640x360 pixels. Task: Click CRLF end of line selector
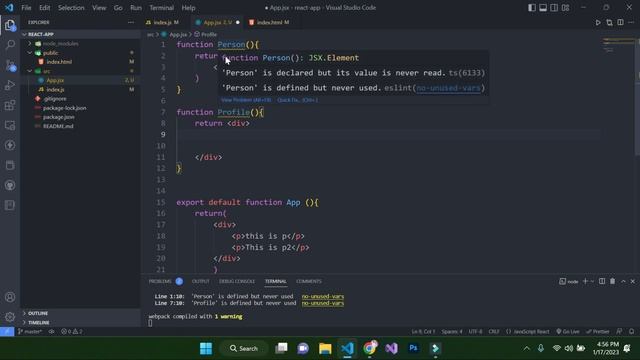tap(494, 331)
